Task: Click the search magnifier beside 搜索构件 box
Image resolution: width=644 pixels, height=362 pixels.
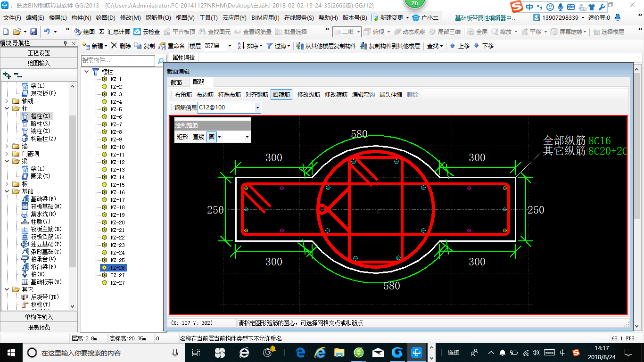Action: click(161, 61)
